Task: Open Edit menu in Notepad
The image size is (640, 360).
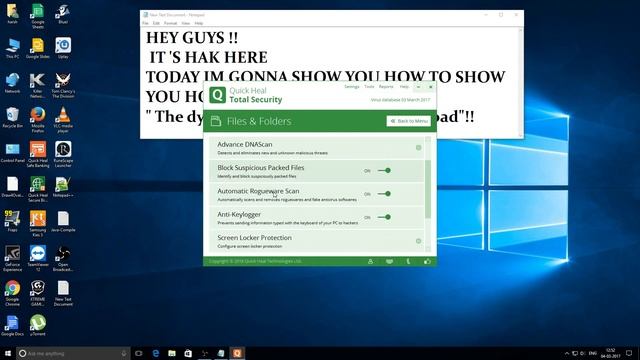Action: (x=156, y=23)
